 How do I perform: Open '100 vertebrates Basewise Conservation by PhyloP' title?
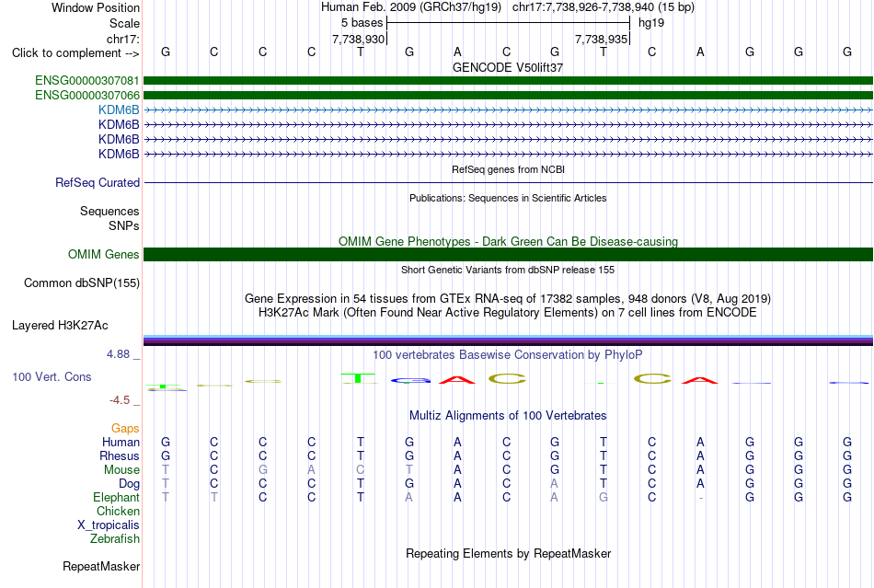pos(508,355)
